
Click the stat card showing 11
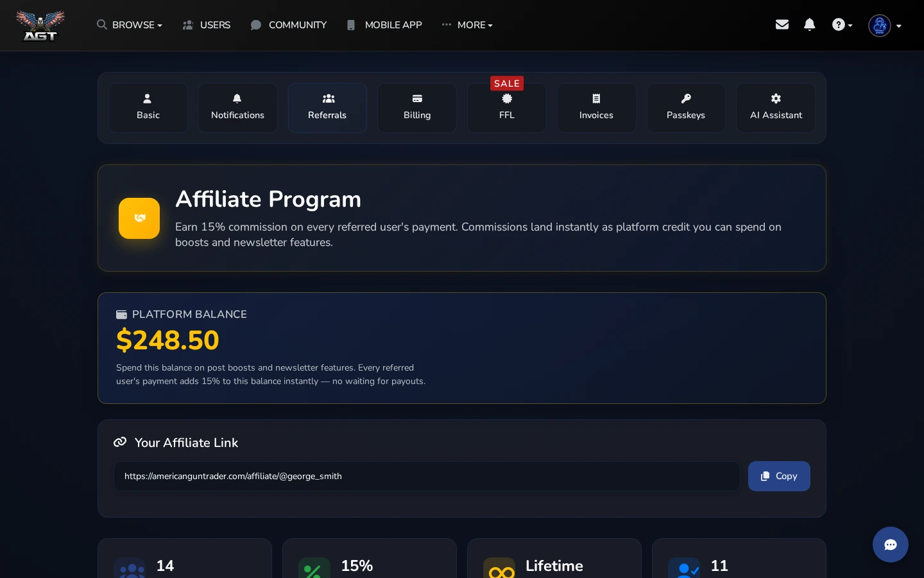pyautogui.click(x=739, y=559)
